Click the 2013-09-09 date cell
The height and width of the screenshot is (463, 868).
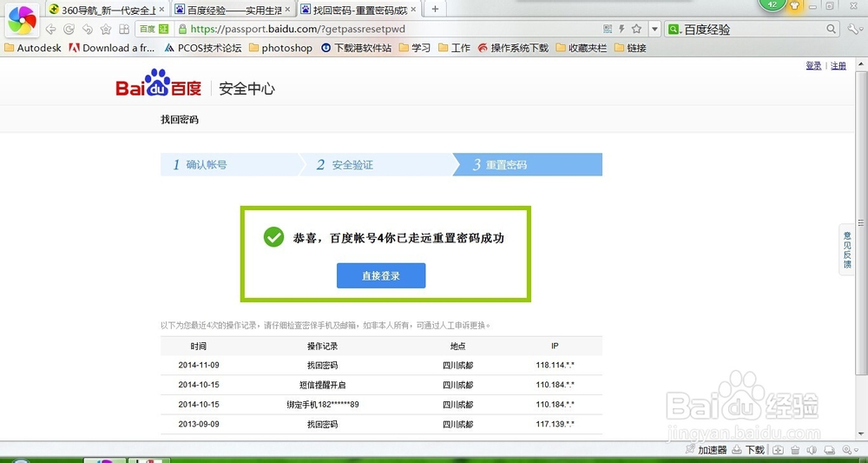[199, 424]
